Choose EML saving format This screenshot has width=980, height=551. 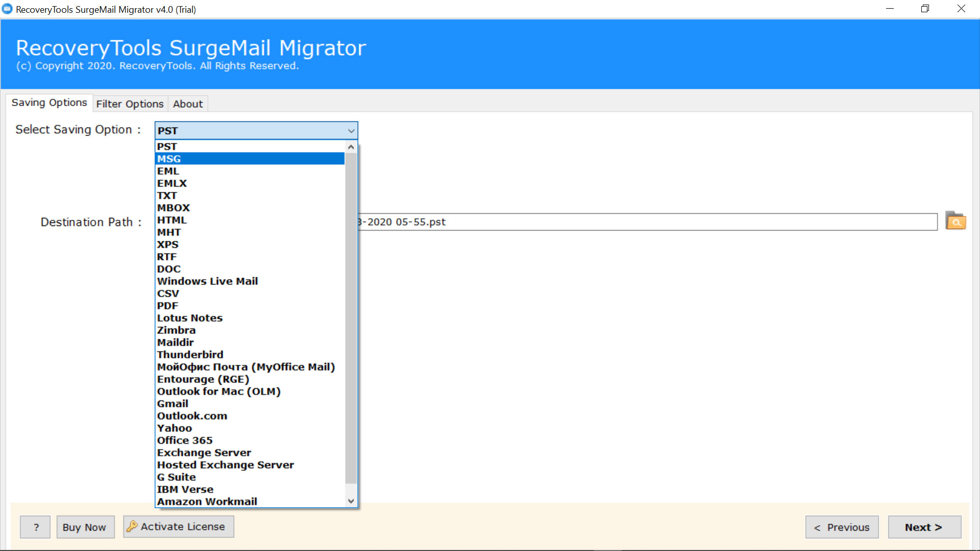[250, 171]
